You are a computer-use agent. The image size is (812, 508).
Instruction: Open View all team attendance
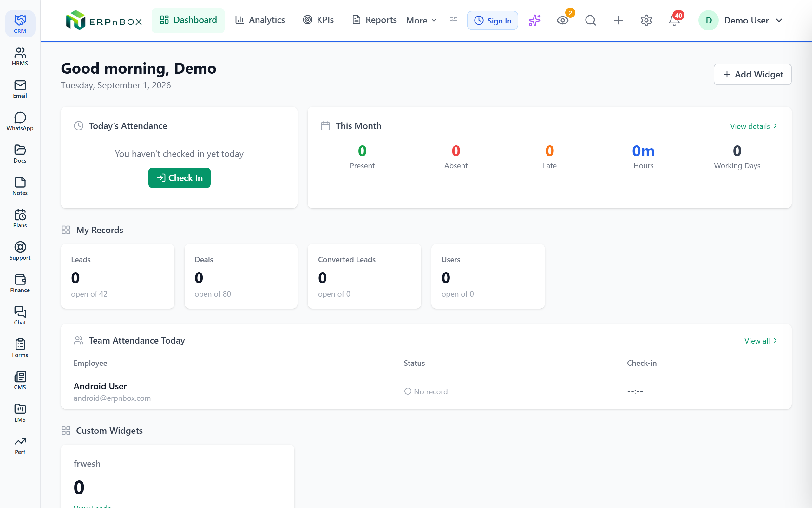[x=761, y=341]
